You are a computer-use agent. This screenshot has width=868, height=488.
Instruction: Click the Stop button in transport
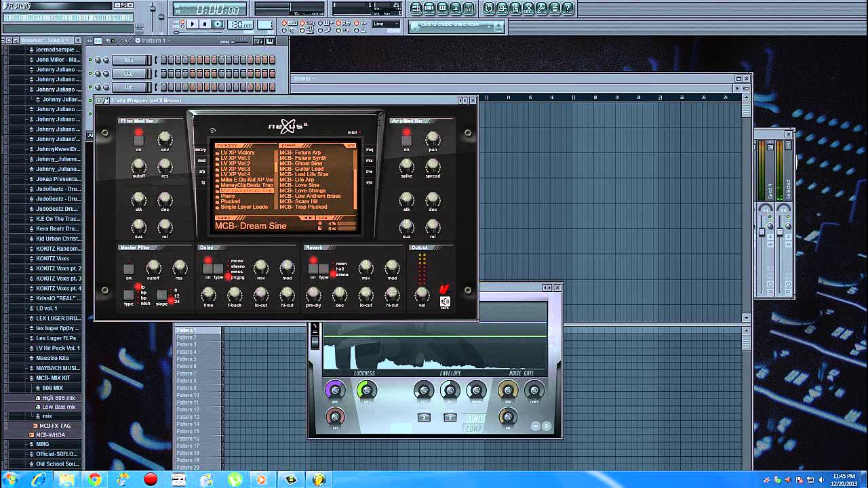tap(205, 24)
